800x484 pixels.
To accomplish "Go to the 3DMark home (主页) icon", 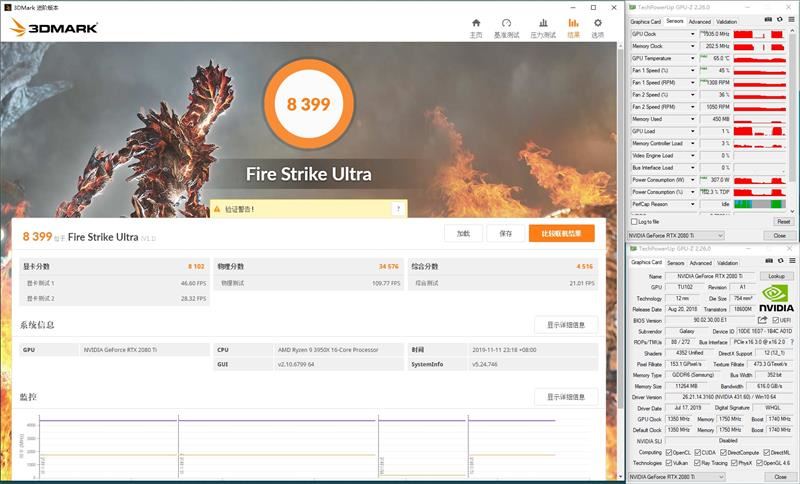I will click(476, 23).
